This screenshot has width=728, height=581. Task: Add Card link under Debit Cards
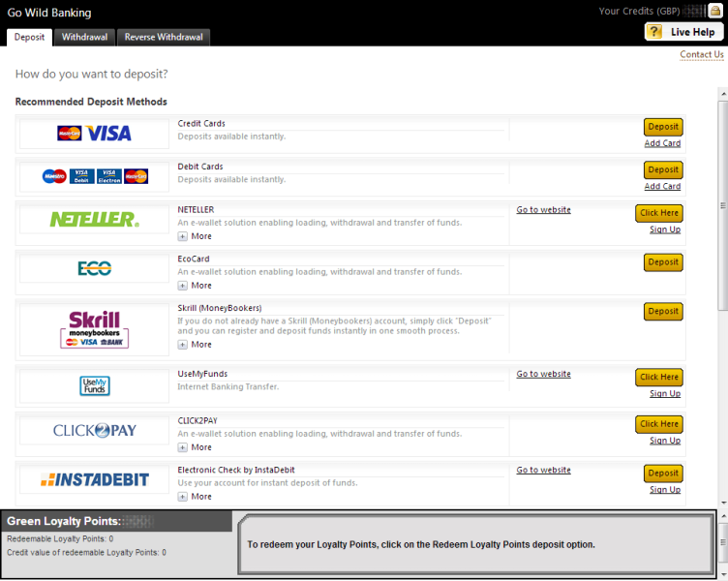pos(662,186)
